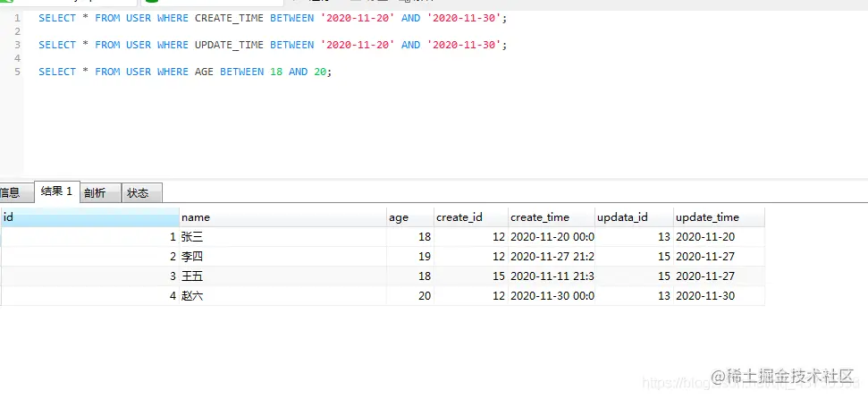The image size is (868, 399).
Task: Click age value 20 in 赵六's row
Action: point(410,296)
